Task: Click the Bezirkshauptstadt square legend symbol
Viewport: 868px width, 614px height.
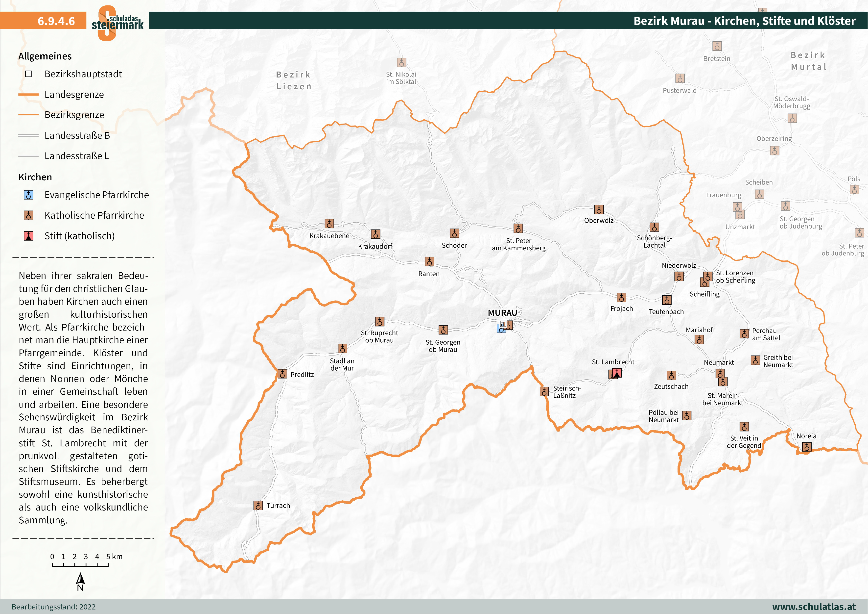Action: [28, 74]
